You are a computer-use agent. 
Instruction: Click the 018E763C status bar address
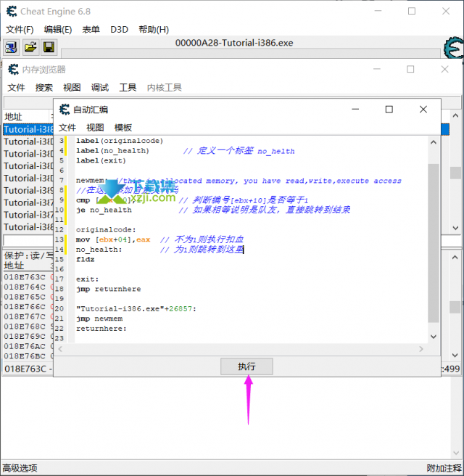coord(25,369)
